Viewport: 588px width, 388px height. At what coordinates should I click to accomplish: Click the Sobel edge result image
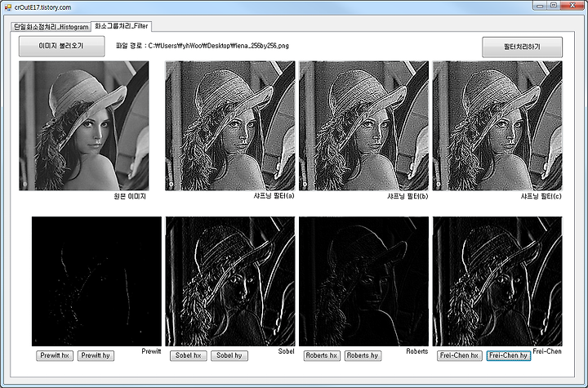point(230,281)
